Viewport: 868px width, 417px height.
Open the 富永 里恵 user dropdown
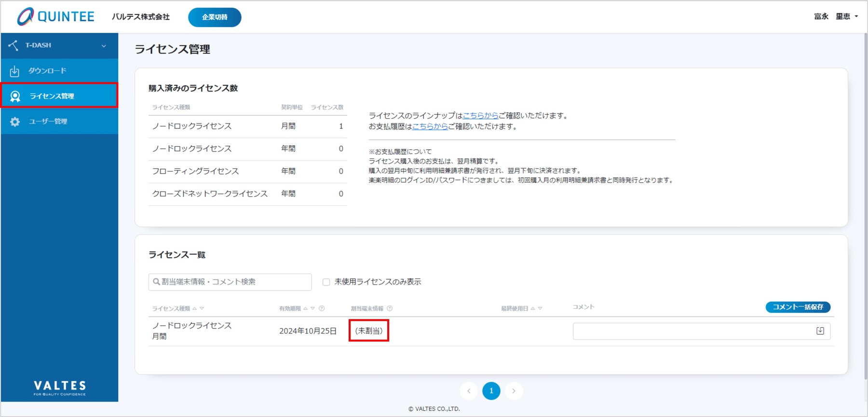tap(836, 17)
